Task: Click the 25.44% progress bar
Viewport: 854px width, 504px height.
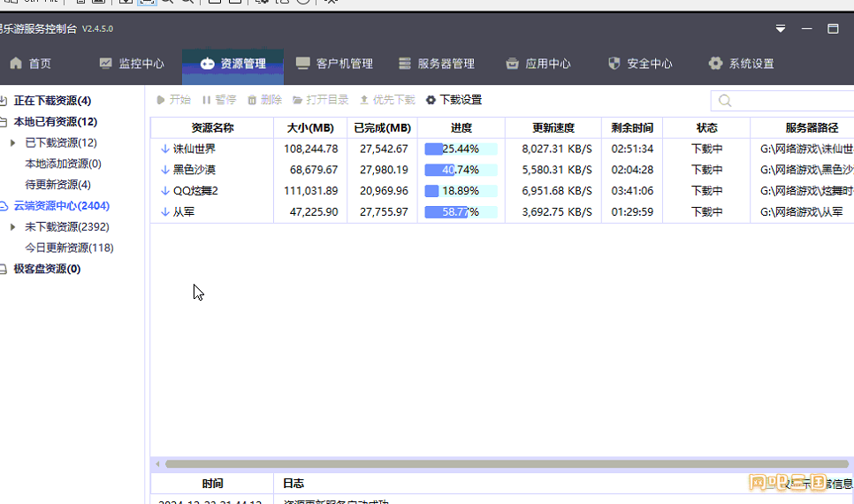Action: click(x=461, y=149)
